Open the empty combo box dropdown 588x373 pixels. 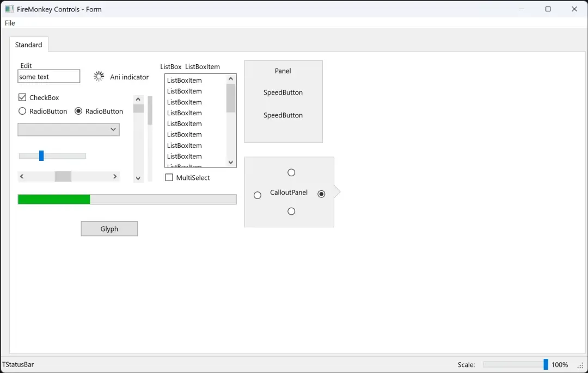(69, 129)
